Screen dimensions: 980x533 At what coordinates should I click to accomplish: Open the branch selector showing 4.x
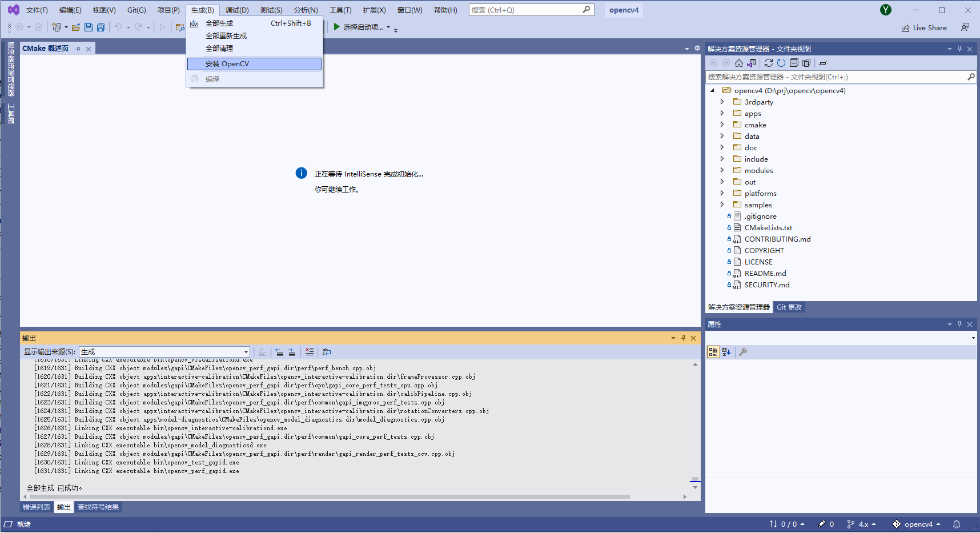(x=861, y=524)
